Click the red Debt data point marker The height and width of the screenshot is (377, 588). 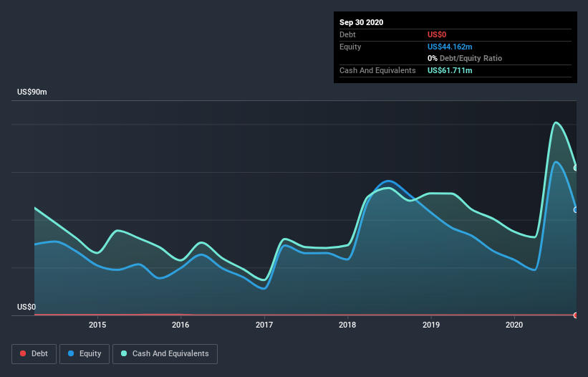pyautogui.click(x=576, y=315)
